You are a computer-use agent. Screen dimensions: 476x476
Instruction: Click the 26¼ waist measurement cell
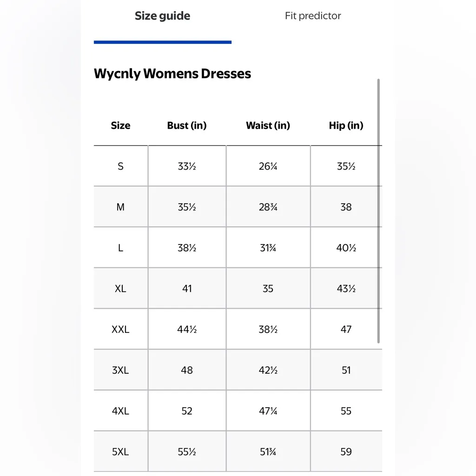click(x=268, y=166)
